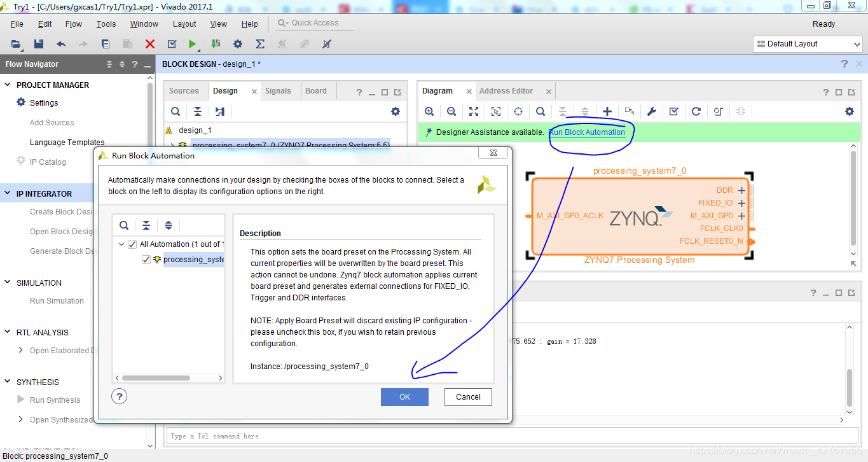Click Language Templates in Flow Navigator
Viewport: 868px width, 462px height.
(67, 143)
